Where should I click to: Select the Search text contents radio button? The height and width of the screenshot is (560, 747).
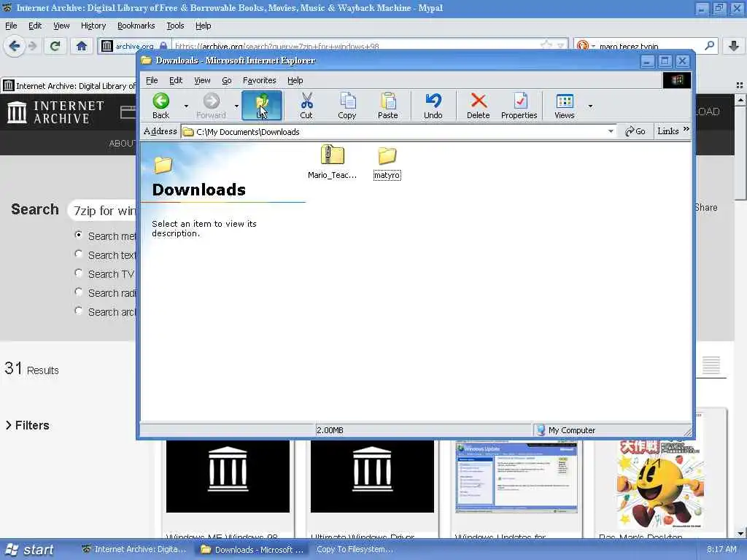(x=79, y=254)
